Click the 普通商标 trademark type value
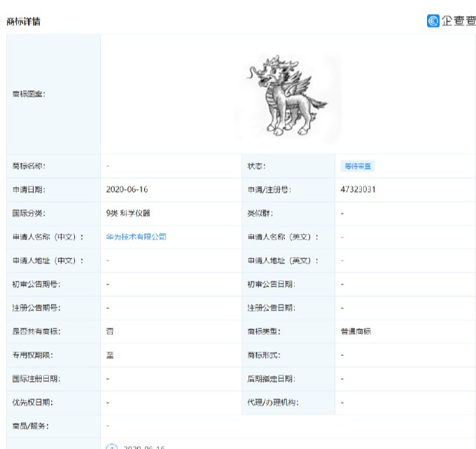 [x=356, y=331]
